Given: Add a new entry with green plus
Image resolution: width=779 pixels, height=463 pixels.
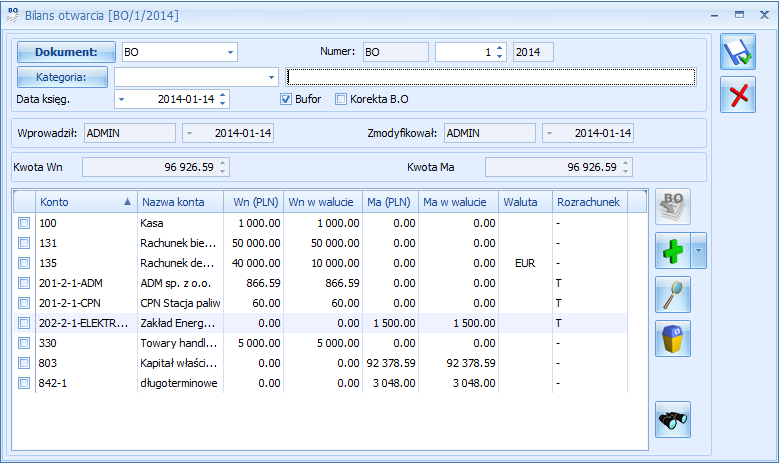Looking at the screenshot, I should click(x=673, y=251).
